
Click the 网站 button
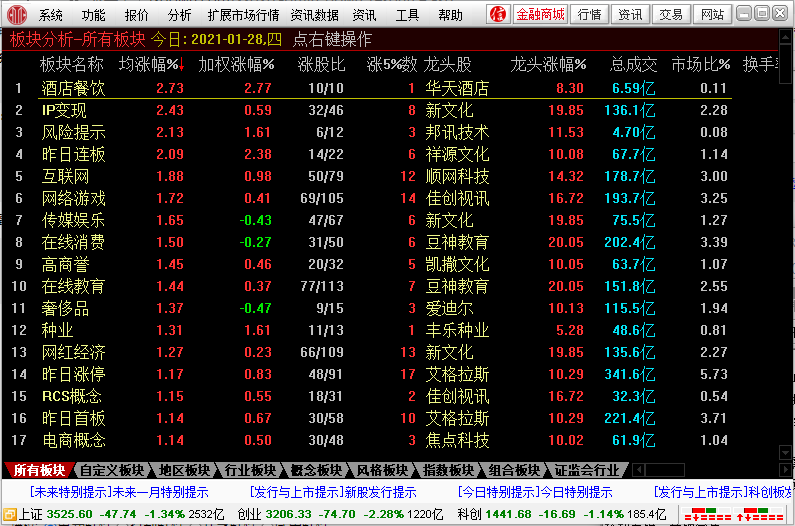coord(712,14)
